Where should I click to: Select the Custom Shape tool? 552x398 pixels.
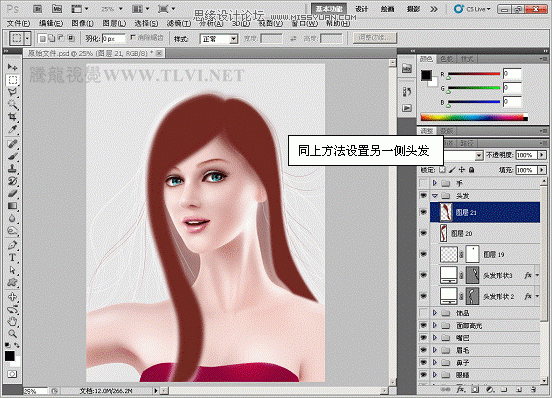tap(12, 282)
